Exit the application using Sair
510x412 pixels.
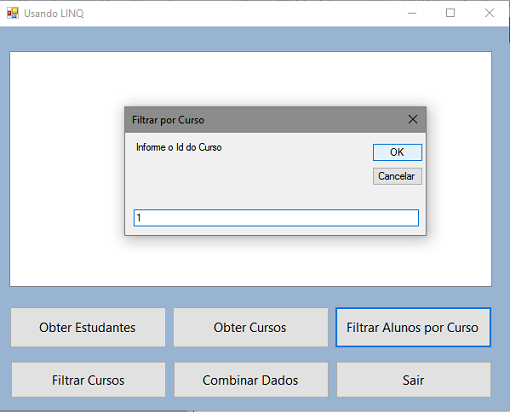pos(414,380)
